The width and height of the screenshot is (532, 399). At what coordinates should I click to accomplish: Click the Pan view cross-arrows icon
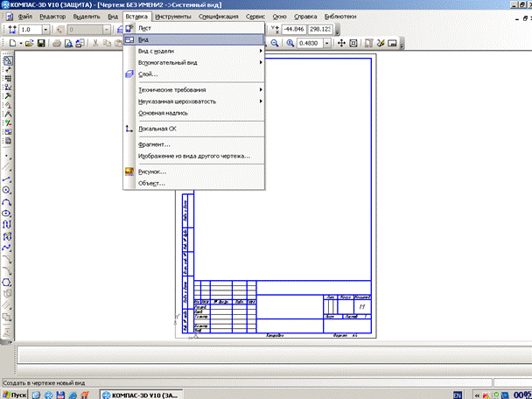point(341,43)
